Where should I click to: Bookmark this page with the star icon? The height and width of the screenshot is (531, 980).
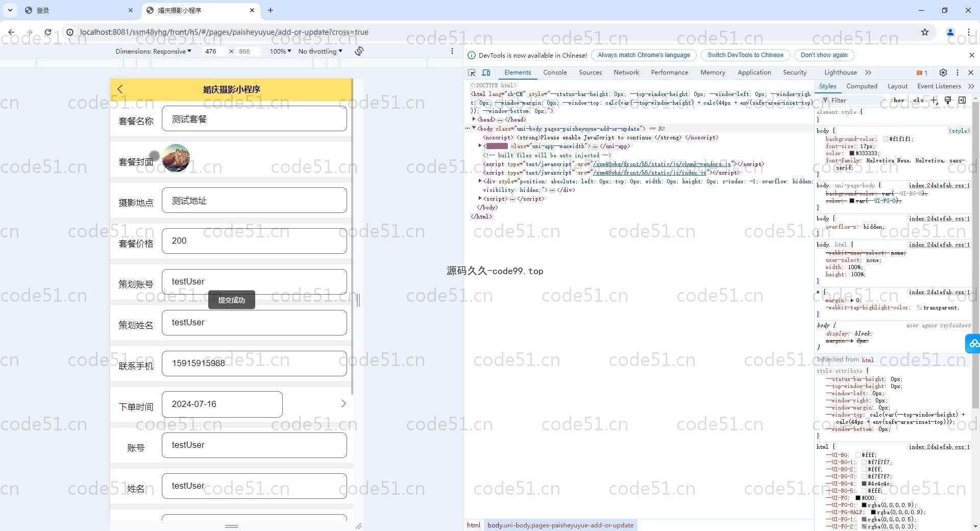[925, 32]
